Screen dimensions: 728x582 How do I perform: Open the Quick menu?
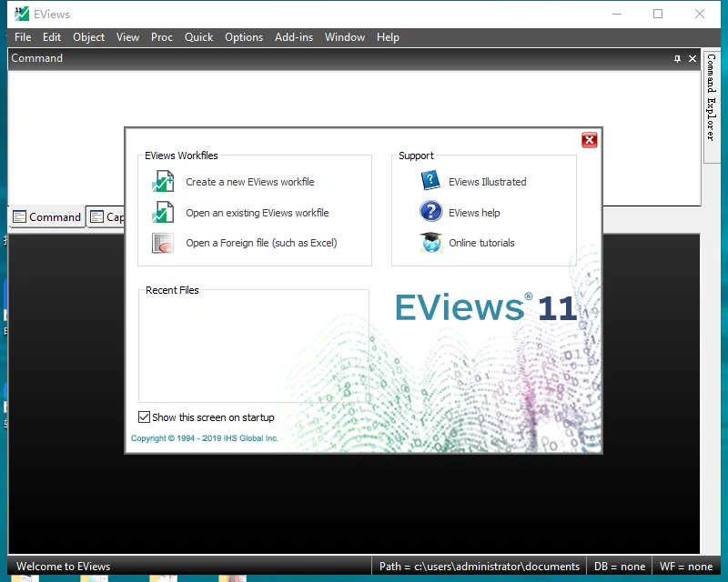coord(198,37)
